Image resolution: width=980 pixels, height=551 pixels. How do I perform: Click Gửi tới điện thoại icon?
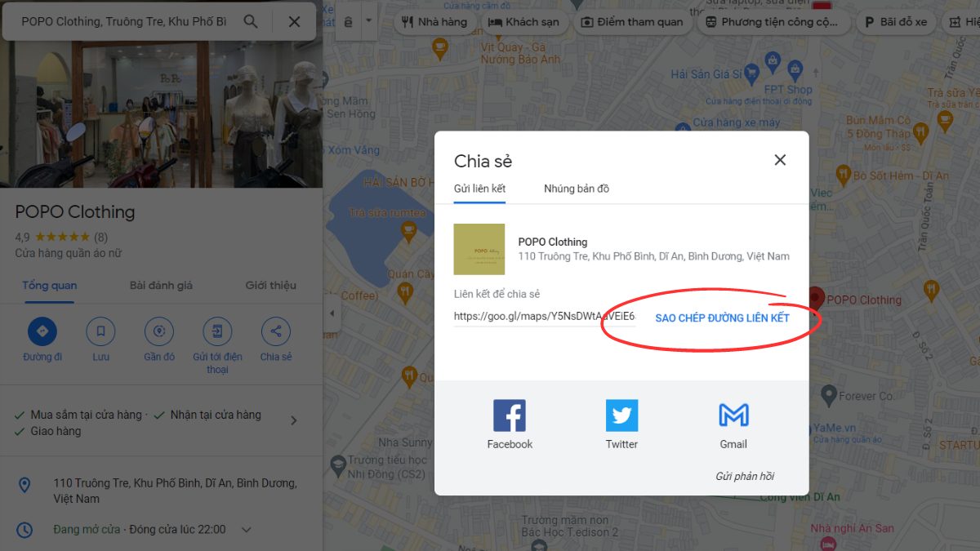[217, 331]
